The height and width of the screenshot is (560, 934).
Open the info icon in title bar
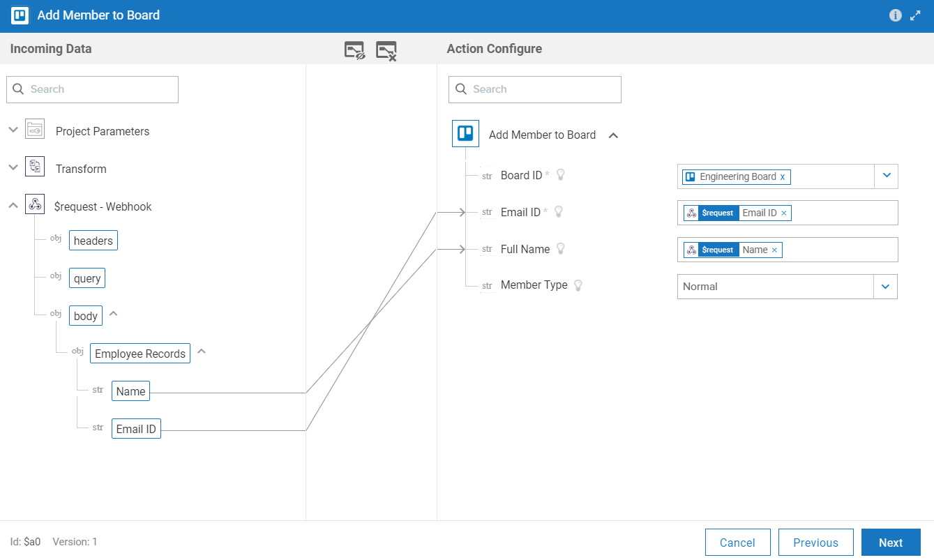(896, 15)
